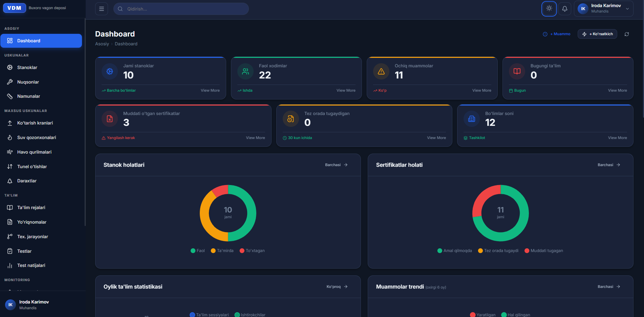Click the Havo qurilmalari wind icon
The image size is (644, 317).
tap(10, 152)
